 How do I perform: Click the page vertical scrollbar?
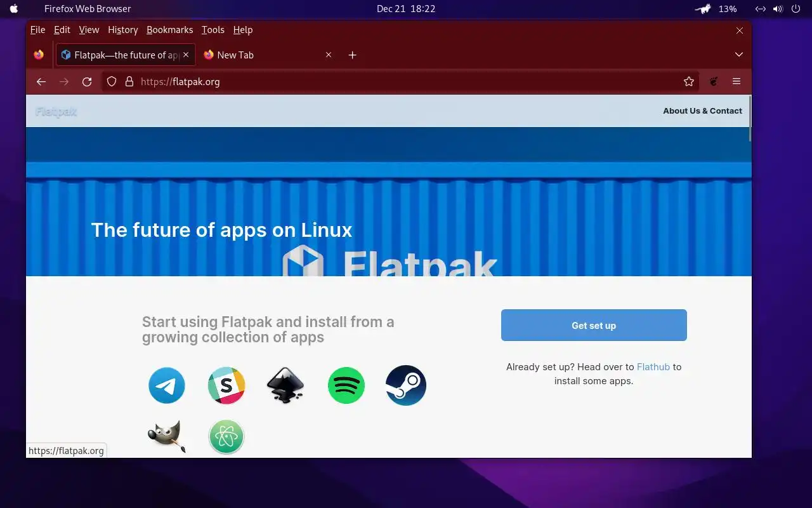click(x=750, y=118)
